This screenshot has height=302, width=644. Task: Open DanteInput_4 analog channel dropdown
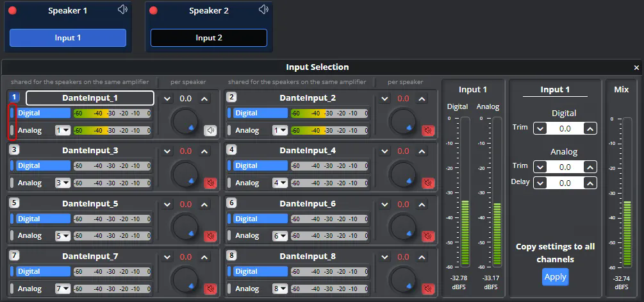coord(280,183)
